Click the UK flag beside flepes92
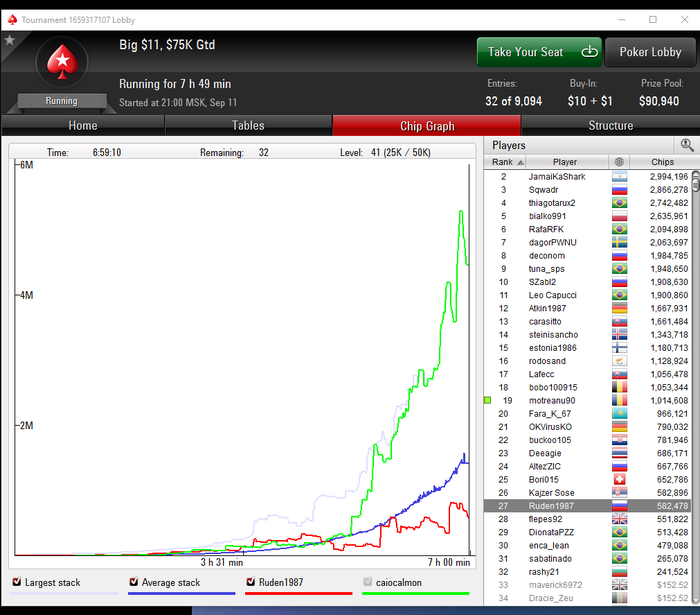Image resolution: width=700 pixels, height=615 pixels. click(619, 519)
